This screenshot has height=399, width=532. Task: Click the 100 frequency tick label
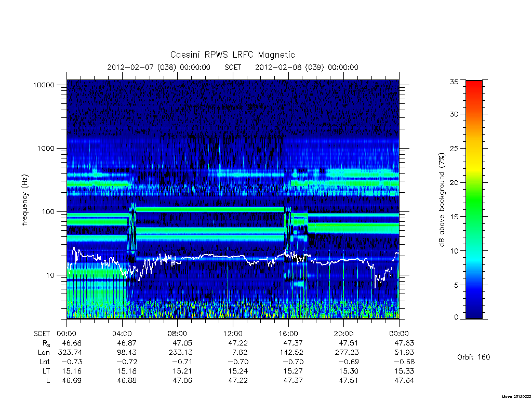[47, 212]
